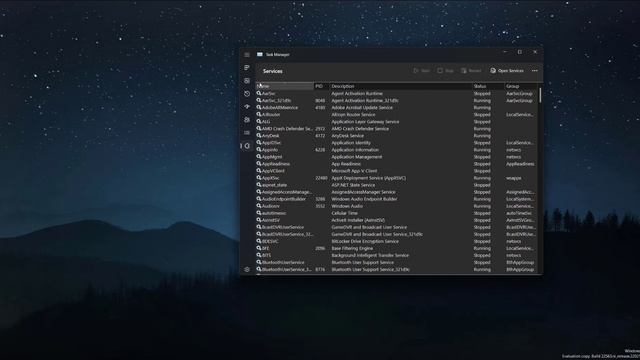Click the Running status of Appinfo

tap(482, 150)
